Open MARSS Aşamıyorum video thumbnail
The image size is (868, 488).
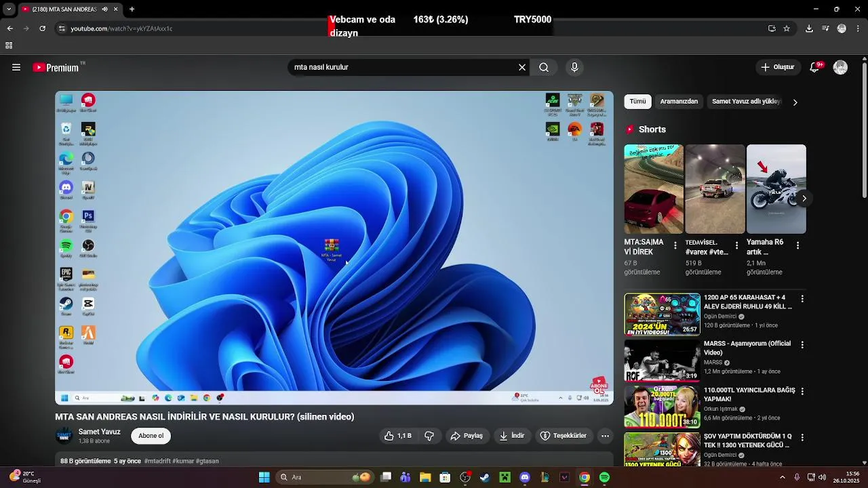[x=662, y=361]
